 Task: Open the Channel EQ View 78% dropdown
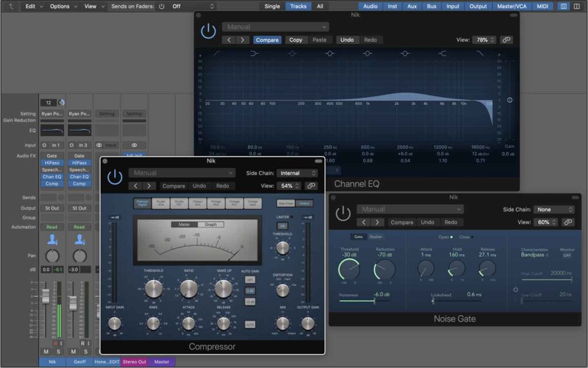[x=485, y=40]
